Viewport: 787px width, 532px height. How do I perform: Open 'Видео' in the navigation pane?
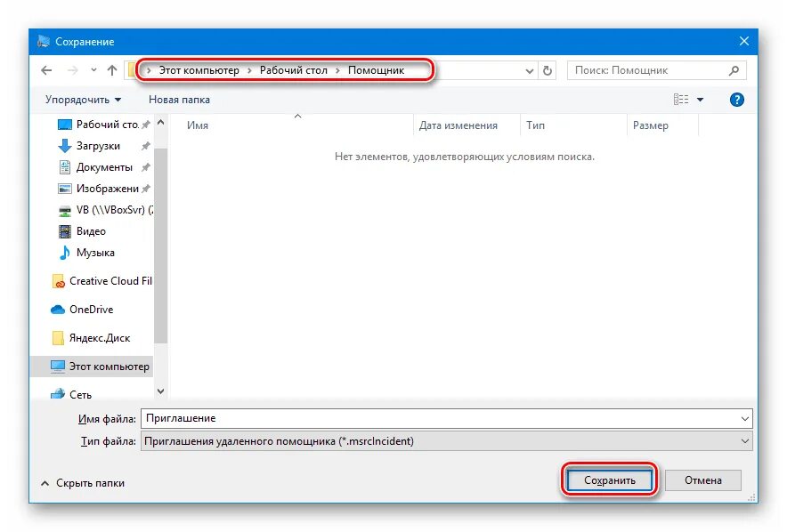tap(82, 231)
